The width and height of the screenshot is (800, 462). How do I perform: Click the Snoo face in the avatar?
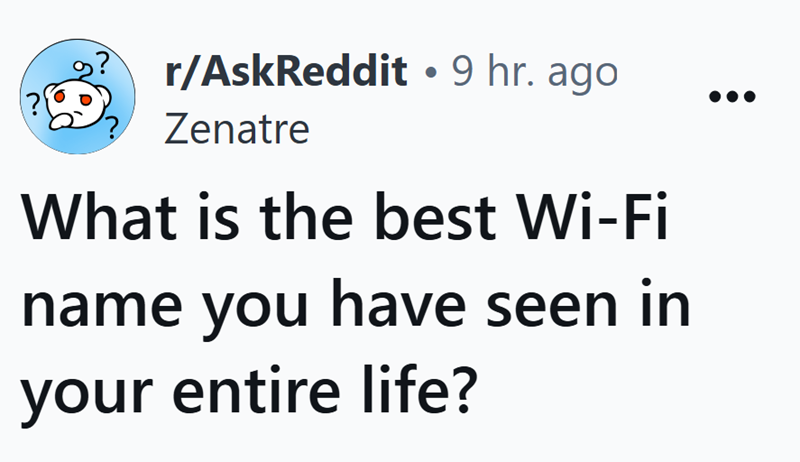[x=73, y=98]
